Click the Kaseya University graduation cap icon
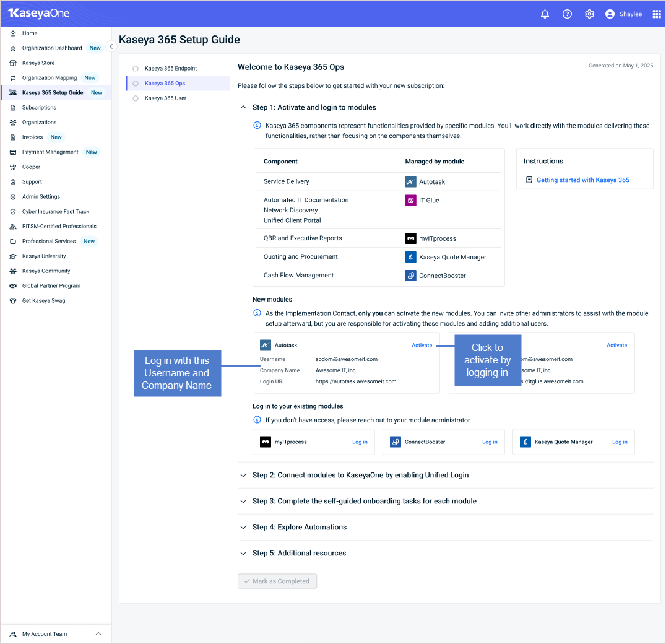This screenshot has width=666, height=644. [x=13, y=256]
